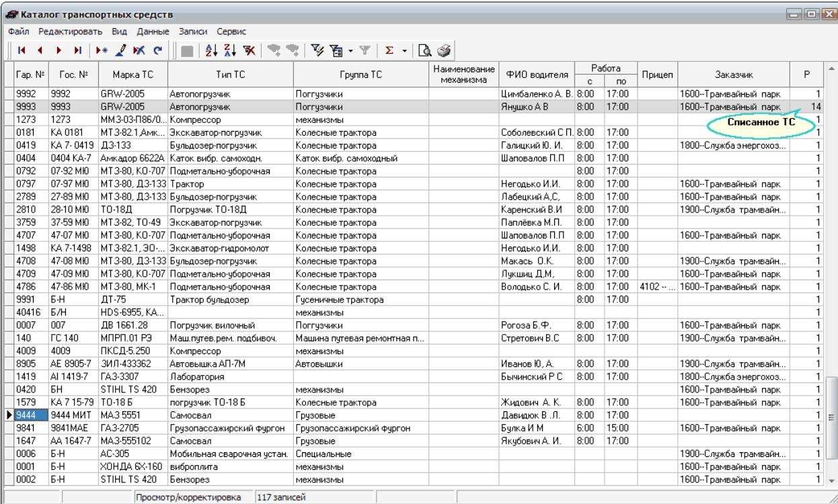The width and height of the screenshot is (838, 504).
Task: Click the Группа ТС column header
Action: tap(360, 75)
